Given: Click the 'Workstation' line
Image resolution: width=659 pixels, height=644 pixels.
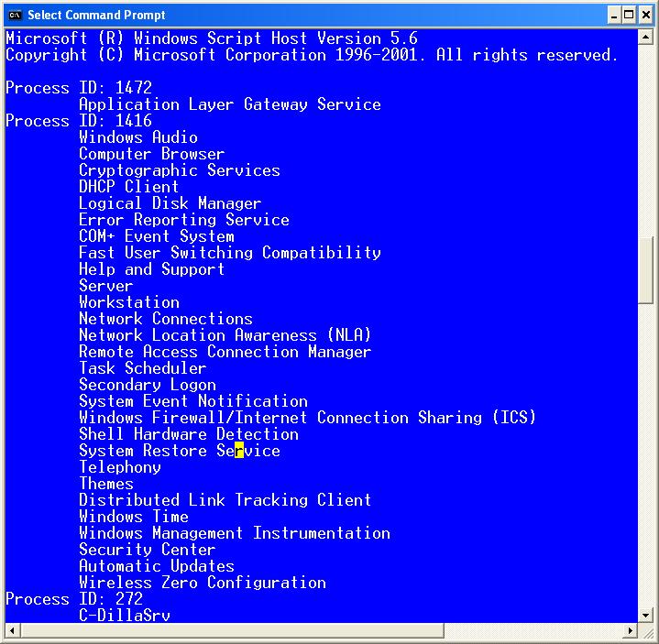Looking at the screenshot, I should pos(129,302).
